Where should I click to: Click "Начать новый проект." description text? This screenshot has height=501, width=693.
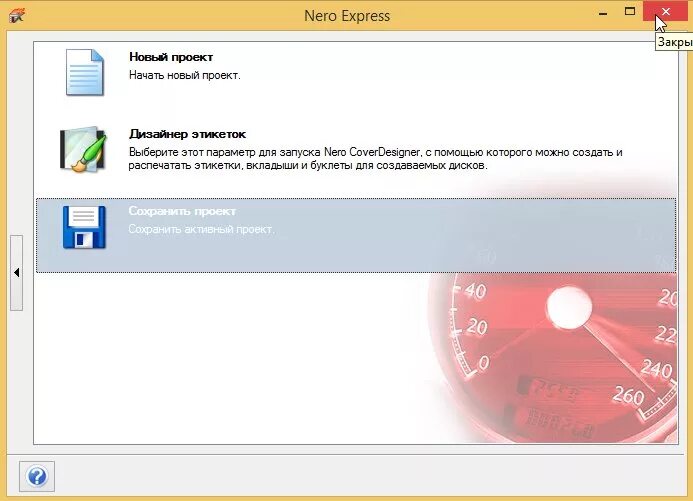pos(185,76)
